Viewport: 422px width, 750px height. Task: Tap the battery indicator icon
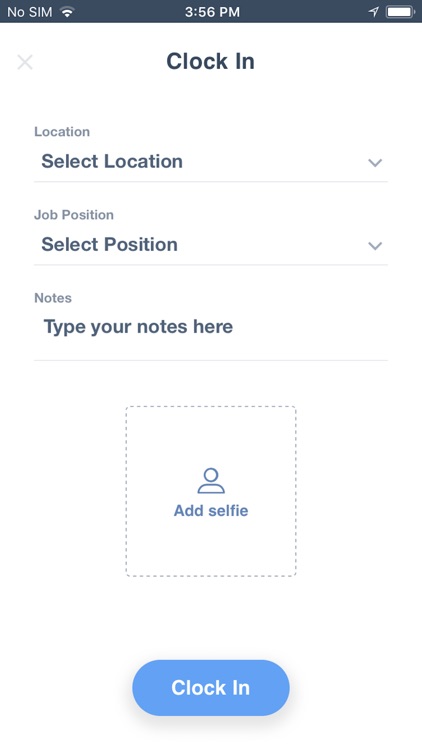[401, 11]
